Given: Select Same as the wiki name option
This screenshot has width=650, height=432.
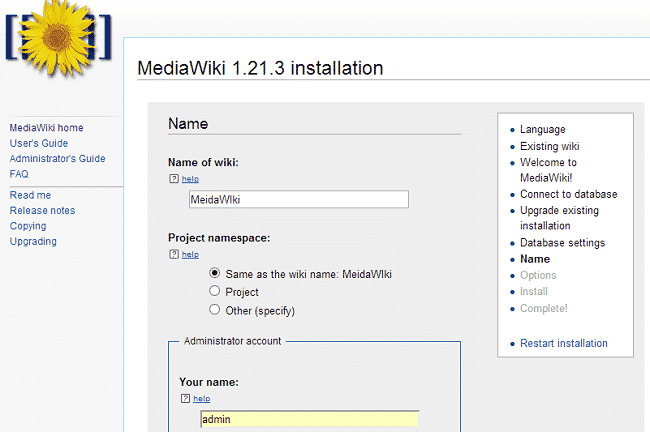Looking at the screenshot, I should point(215,273).
